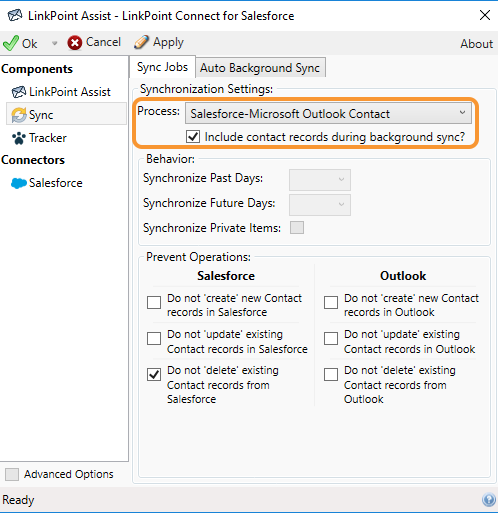Click the Salesforce cloud icon

point(19,183)
